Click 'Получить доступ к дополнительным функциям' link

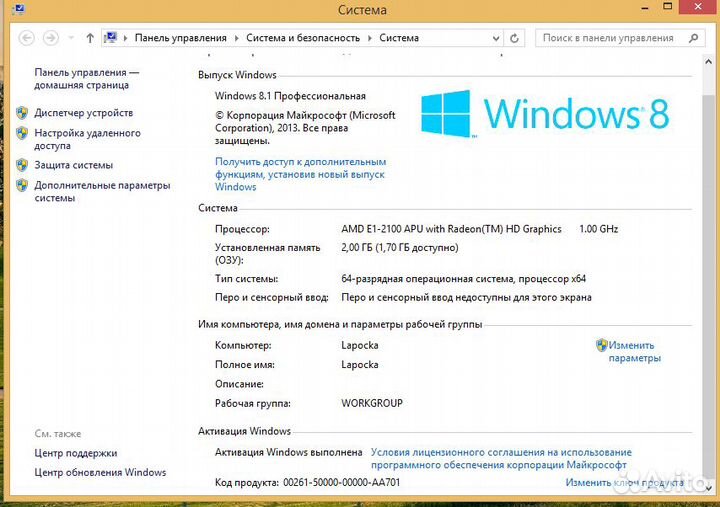(300, 174)
